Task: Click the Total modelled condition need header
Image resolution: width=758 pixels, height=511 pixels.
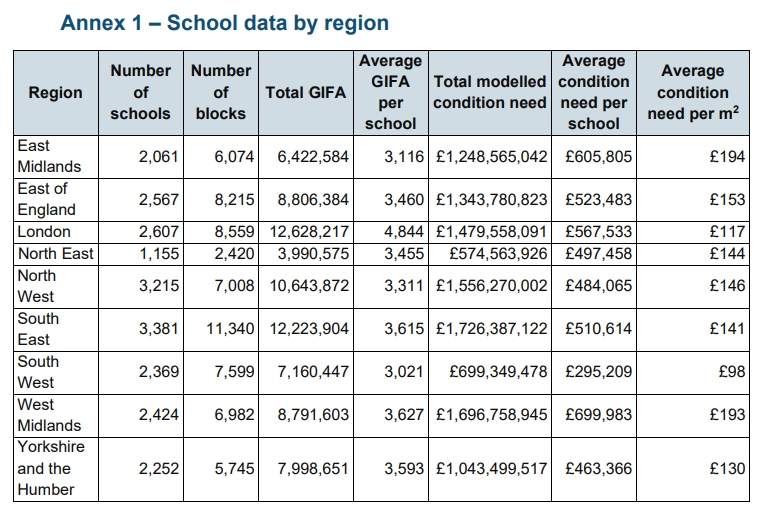Action: (489, 93)
